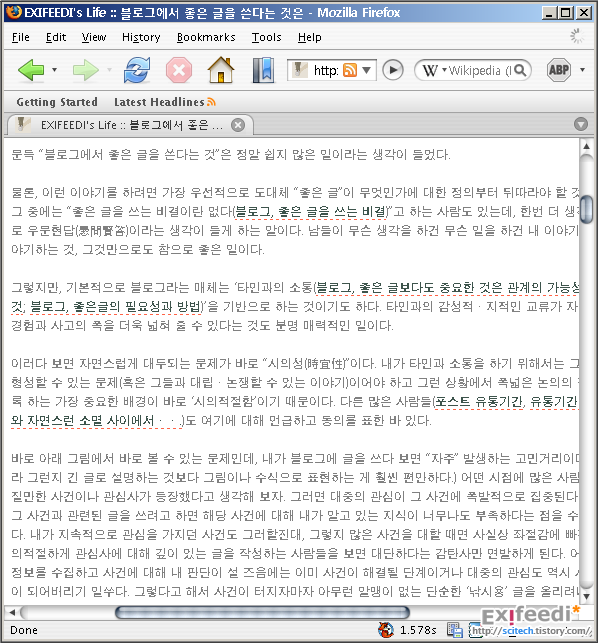Open the Adblock Plus dropdown arrow
The width and height of the screenshot is (598, 643).
click(582, 70)
